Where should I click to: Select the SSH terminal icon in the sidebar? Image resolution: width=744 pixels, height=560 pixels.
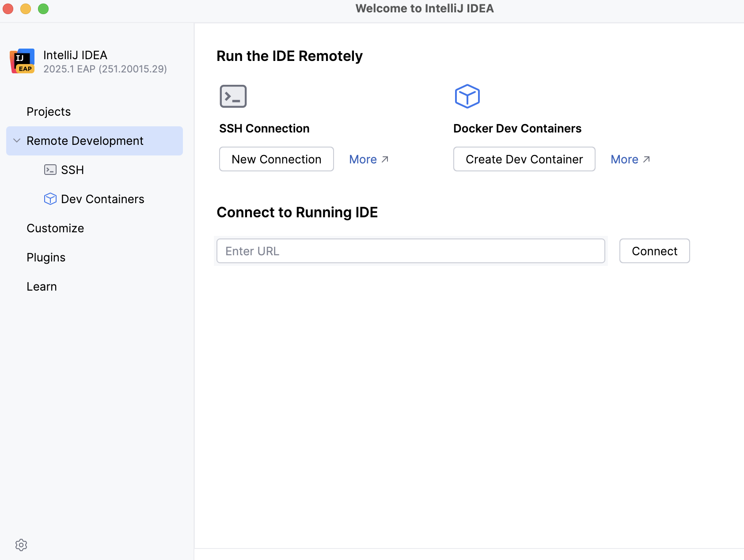click(51, 170)
